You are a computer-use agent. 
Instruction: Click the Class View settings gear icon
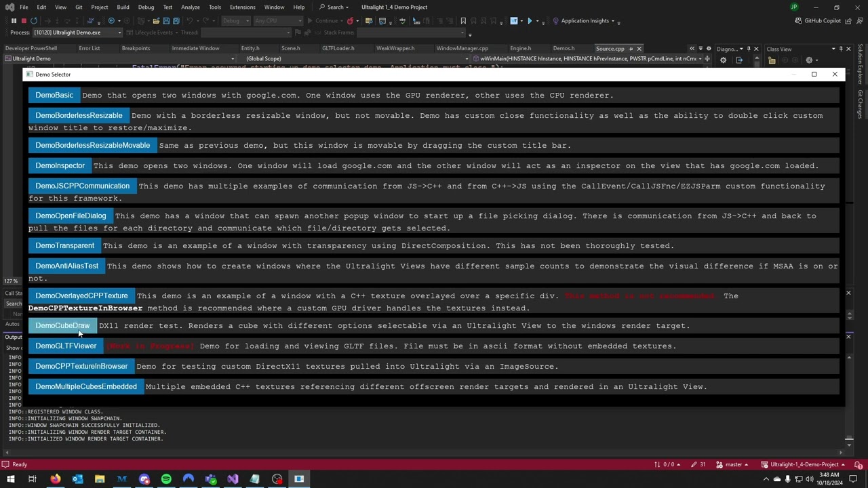(808, 60)
